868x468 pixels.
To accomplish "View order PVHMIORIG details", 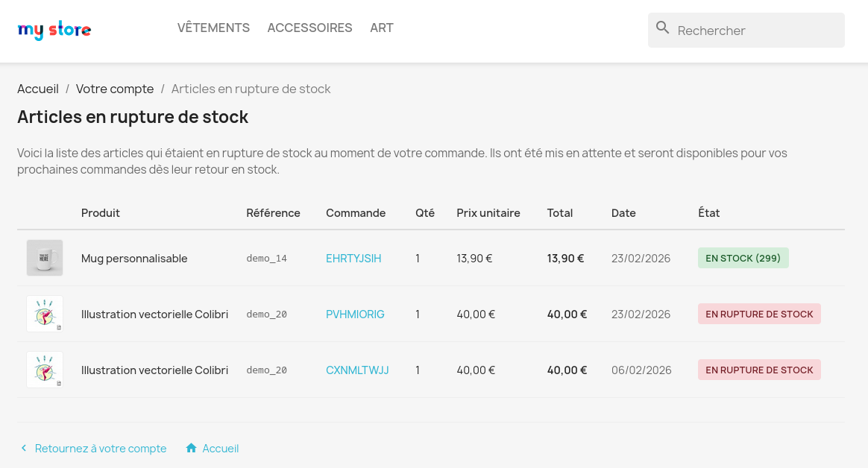I will click(355, 314).
